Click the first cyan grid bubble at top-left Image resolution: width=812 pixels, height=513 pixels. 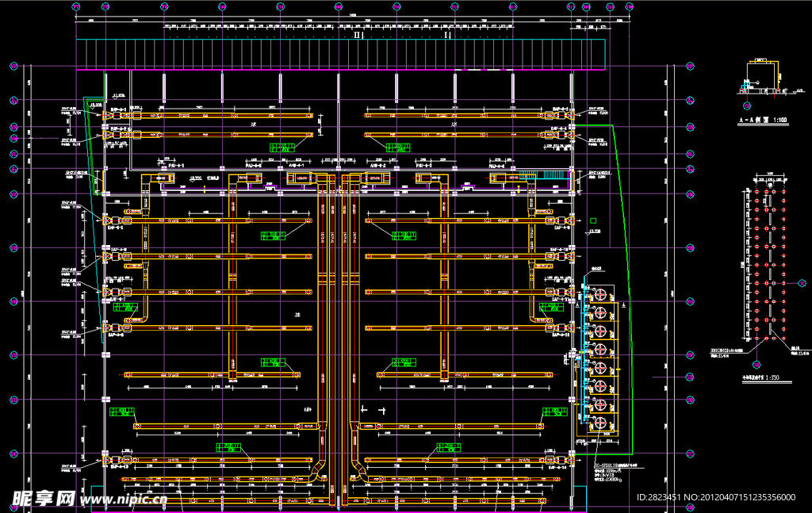tap(77, 6)
